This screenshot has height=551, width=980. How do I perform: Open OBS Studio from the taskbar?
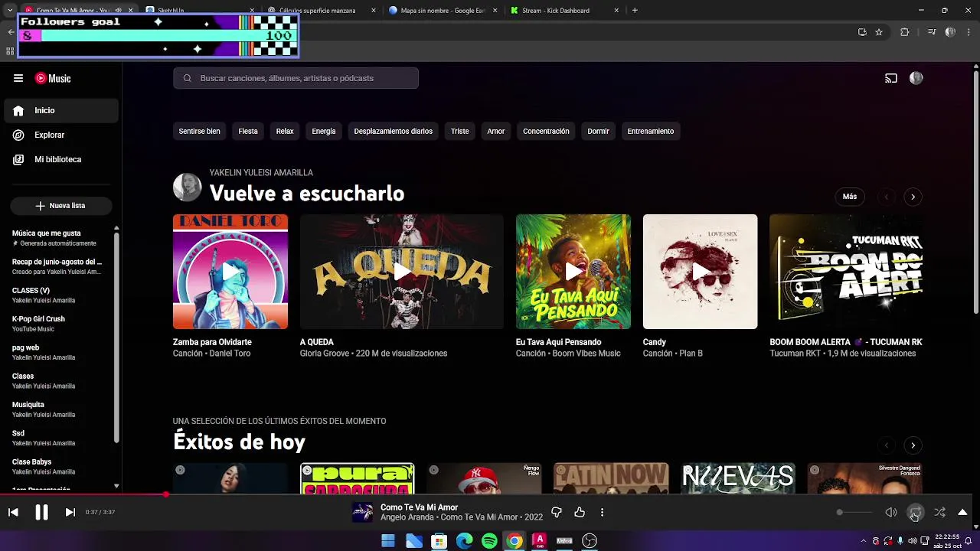pos(590,541)
